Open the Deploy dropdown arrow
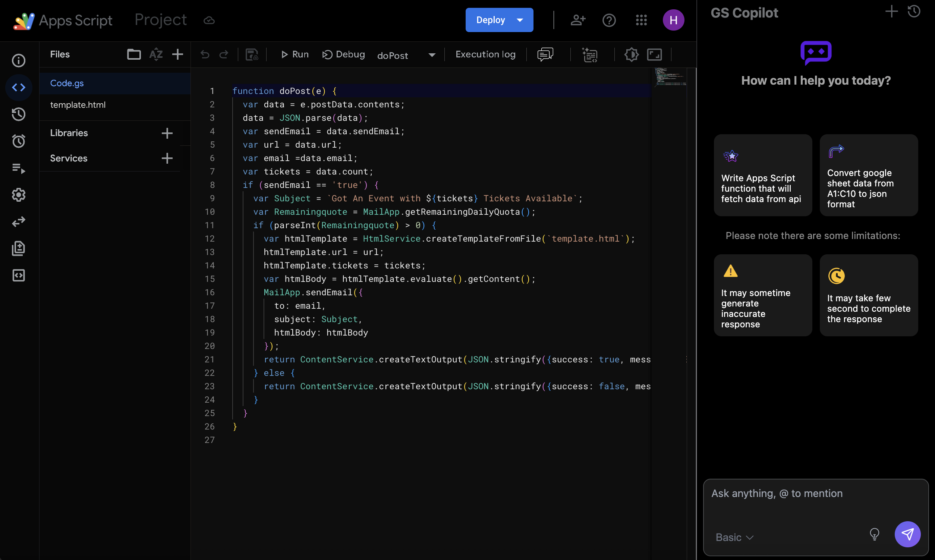Viewport: 935px width, 560px height. [x=520, y=20]
